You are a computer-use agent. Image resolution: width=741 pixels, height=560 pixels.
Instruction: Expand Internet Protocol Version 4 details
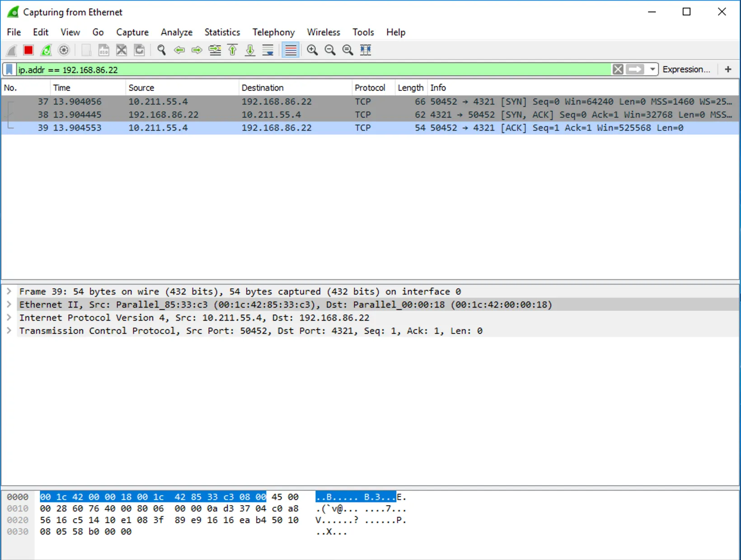(x=9, y=317)
